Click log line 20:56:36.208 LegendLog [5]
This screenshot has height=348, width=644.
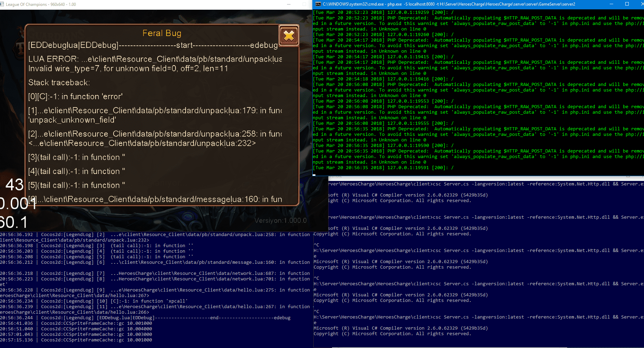(97, 257)
